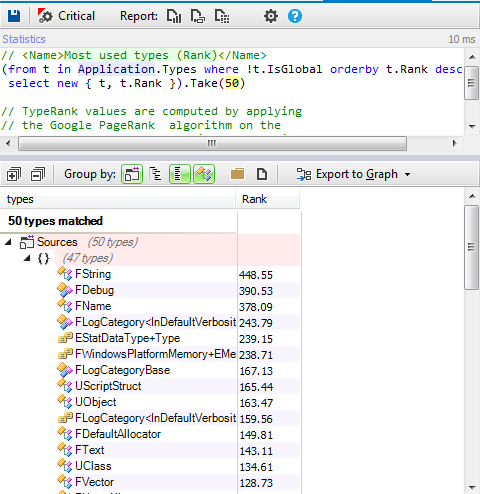Expand all results with plus icon
Image resolution: width=480 pixels, height=494 pixels.
(x=14, y=174)
